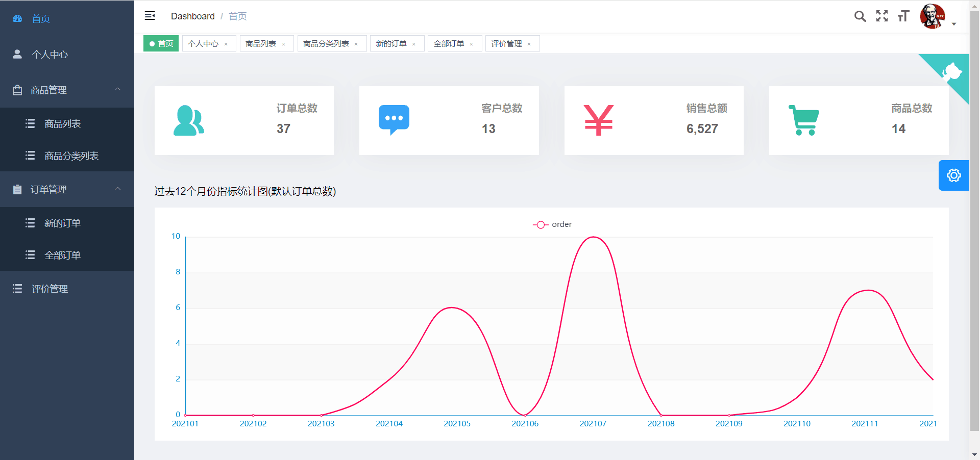Screen dimensions: 980x460
Task: Toggle fullscreen mode icon
Action: [882, 16]
